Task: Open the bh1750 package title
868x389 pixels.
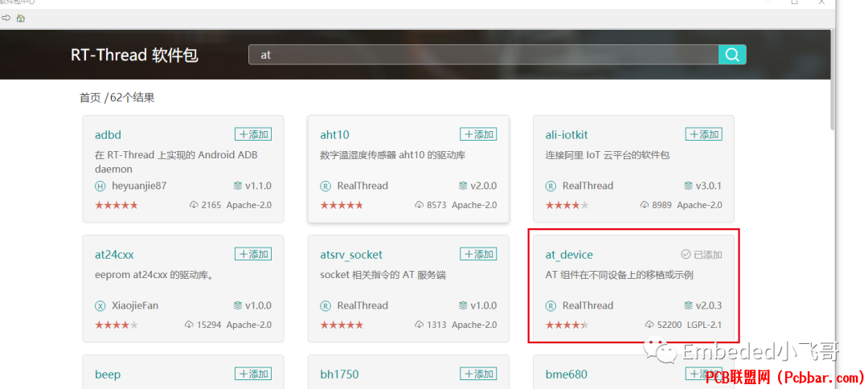Action: (x=339, y=375)
